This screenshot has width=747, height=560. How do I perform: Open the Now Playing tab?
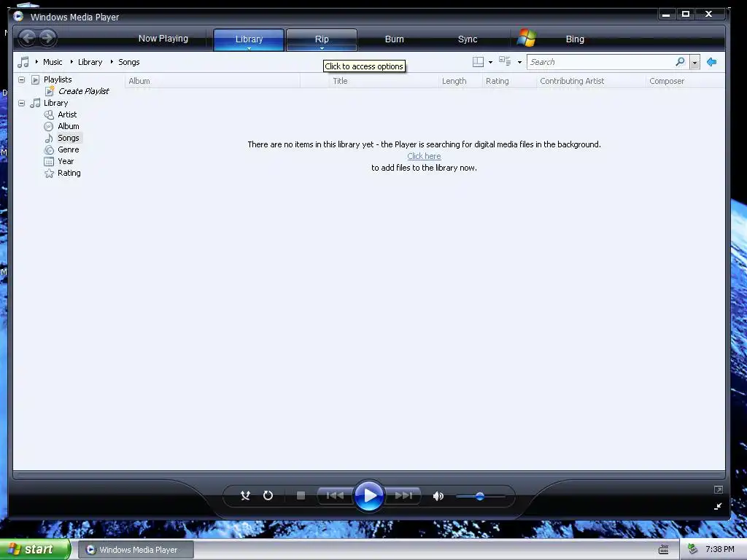163,39
